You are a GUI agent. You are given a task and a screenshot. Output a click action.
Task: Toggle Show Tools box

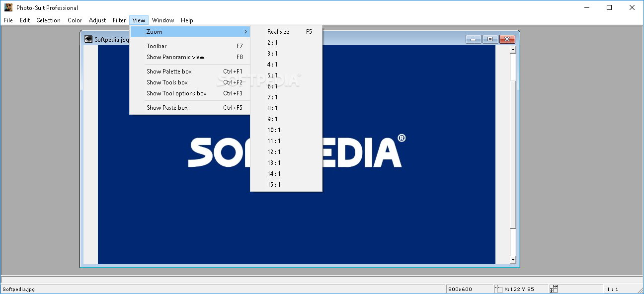(x=190, y=82)
